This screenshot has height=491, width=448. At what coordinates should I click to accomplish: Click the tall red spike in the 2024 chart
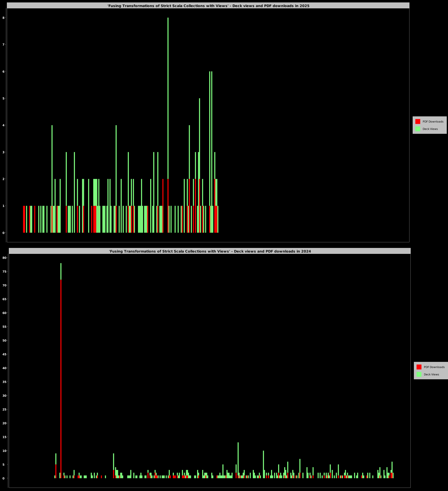[x=61, y=368]
